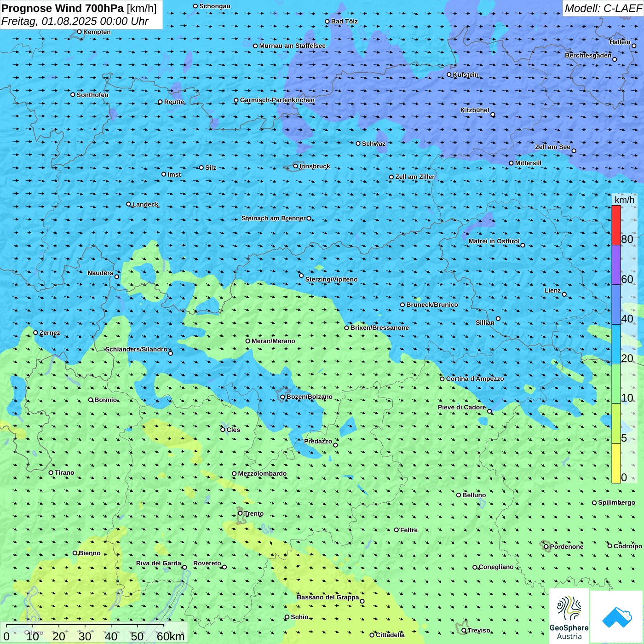This screenshot has height=644, width=644.
Task: Click the cyan 20 km/h legend color
Action: pyautogui.click(x=616, y=345)
